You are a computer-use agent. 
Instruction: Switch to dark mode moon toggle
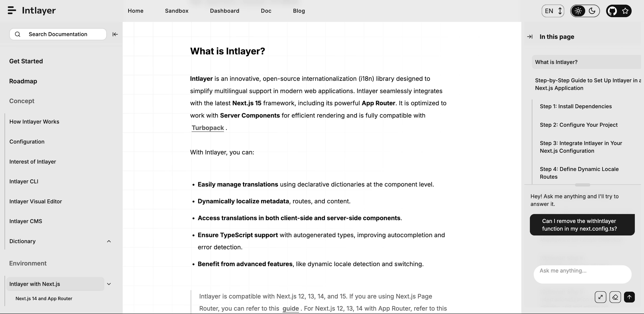[x=592, y=11]
